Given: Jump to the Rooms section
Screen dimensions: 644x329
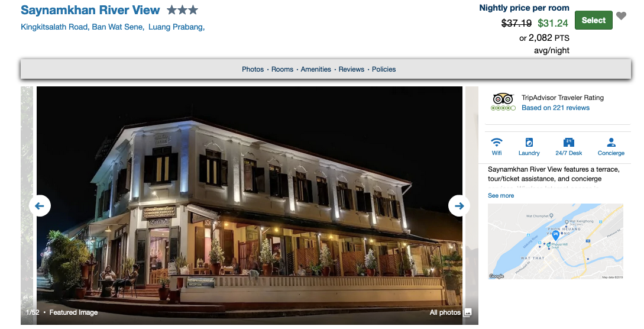Looking at the screenshot, I should point(282,69).
